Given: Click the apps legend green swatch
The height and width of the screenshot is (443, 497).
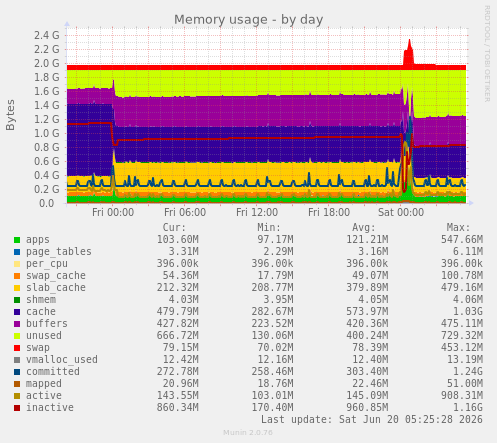Looking at the screenshot, I should (17, 240).
